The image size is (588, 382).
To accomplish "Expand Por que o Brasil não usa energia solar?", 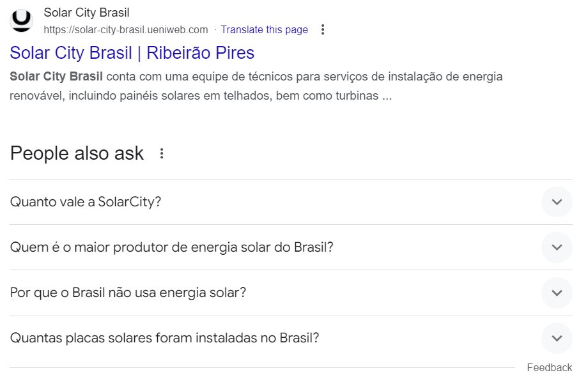I will (291, 293).
